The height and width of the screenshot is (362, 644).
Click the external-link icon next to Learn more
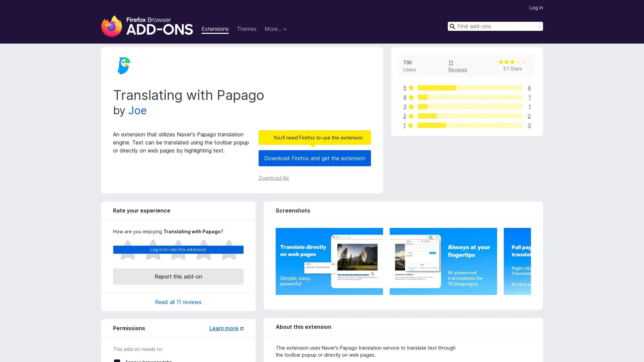tap(242, 328)
